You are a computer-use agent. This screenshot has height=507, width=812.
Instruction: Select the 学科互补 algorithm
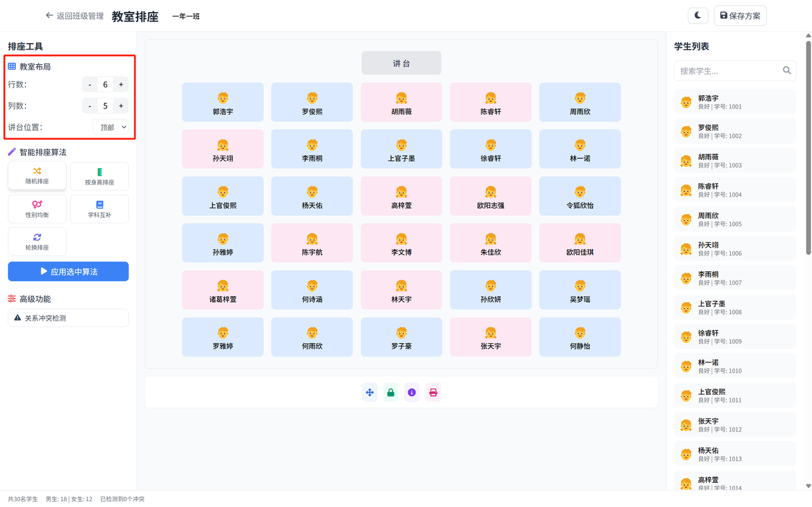[x=100, y=209]
